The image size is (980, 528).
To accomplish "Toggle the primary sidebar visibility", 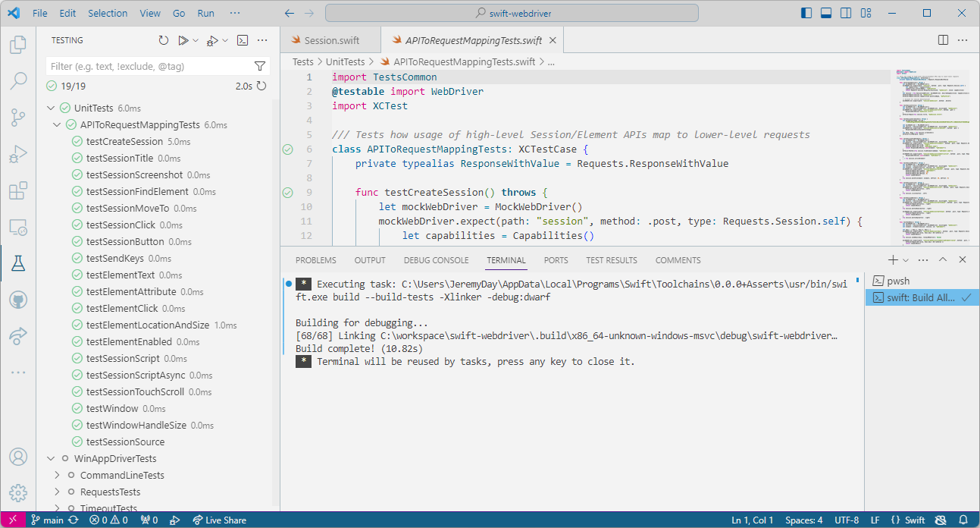I will point(806,13).
